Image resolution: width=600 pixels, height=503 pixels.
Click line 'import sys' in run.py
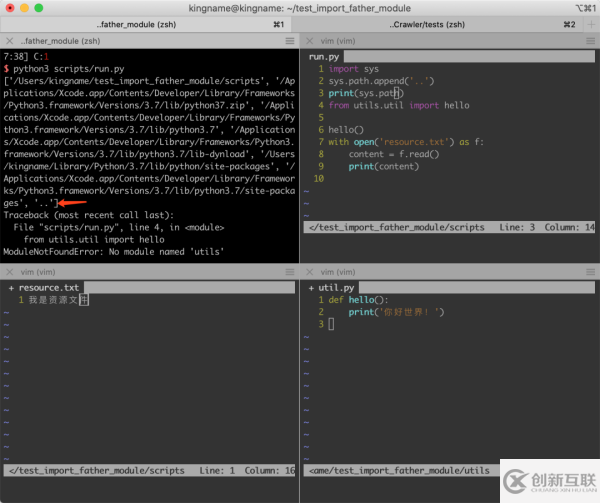pyautogui.click(x=353, y=69)
